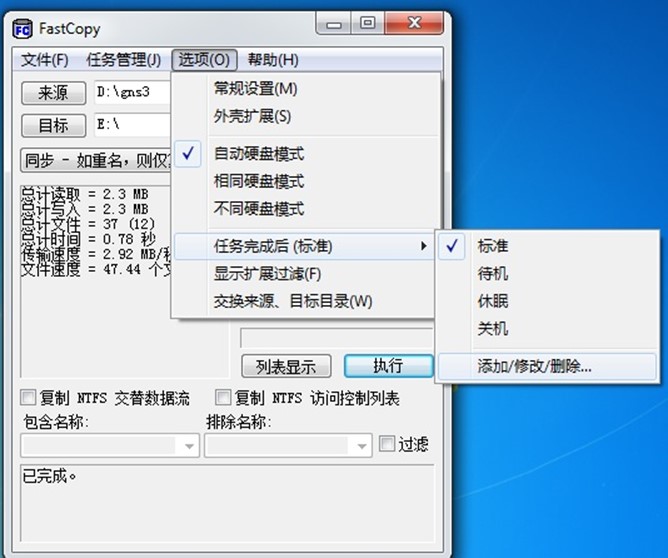Expand 任务完成后 (标准) submenu arrow

pos(421,245)
